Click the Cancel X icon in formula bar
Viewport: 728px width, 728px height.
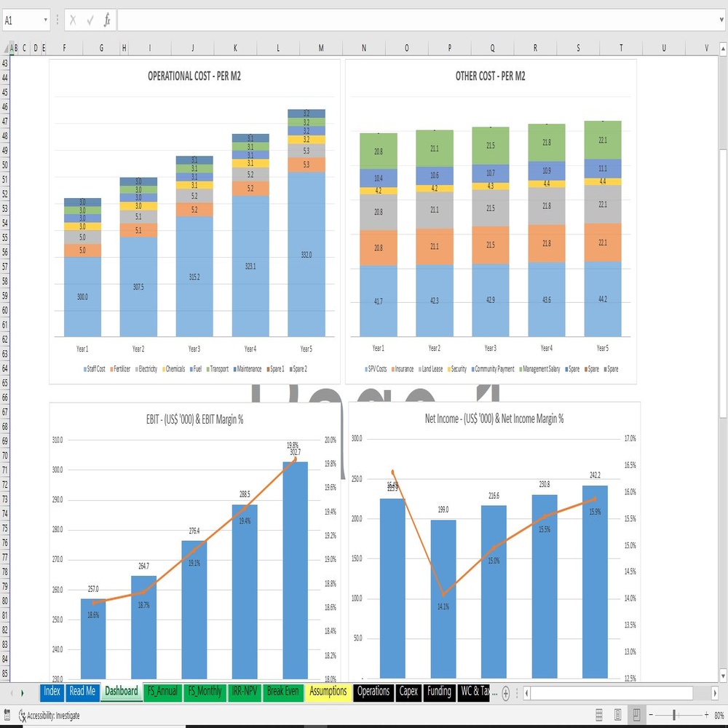point(73,20)
